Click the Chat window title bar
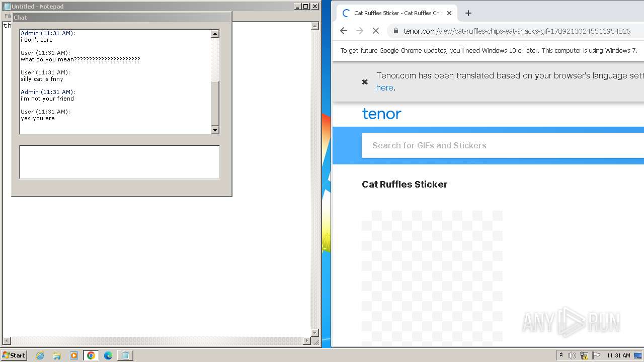644x362 pixels. tap(121, 17)
